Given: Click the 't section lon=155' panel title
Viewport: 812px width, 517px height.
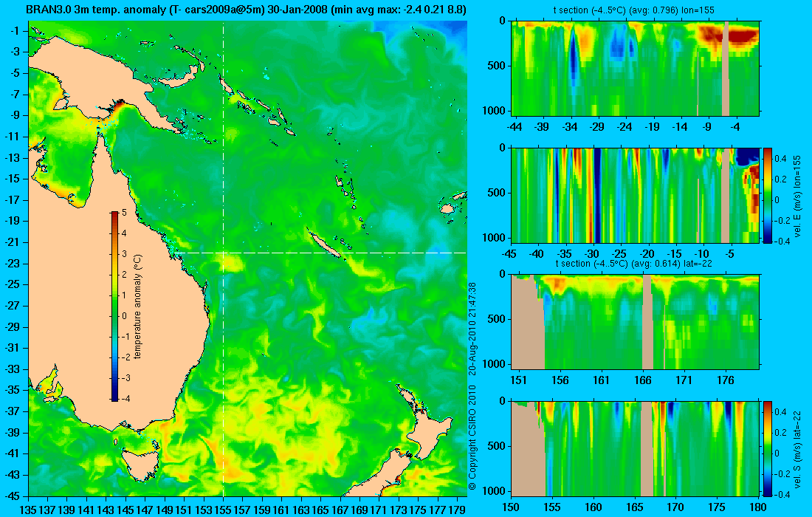Looking at the screenshot, I should coord(636,10).
